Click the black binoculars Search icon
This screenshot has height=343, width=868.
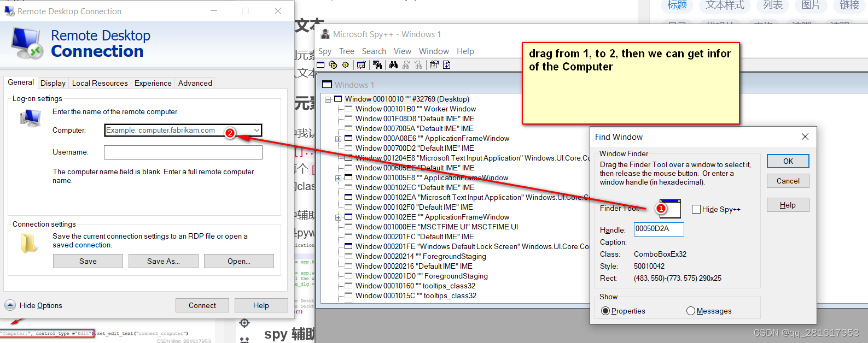tap(393, 65)
